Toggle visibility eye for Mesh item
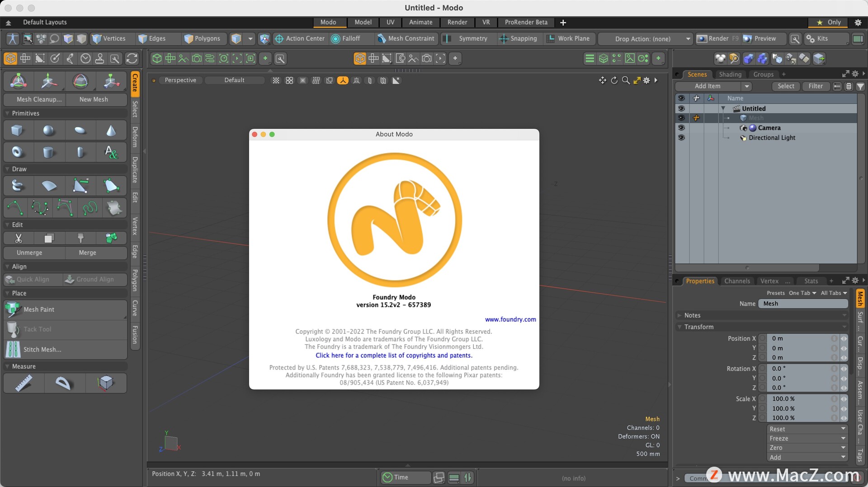 [x=681, y=118]
